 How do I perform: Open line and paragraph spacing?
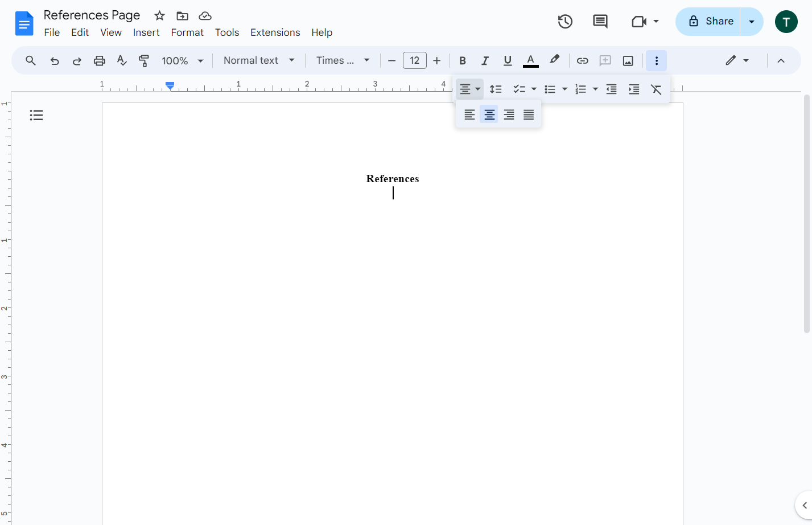click(x=496, y=89)
